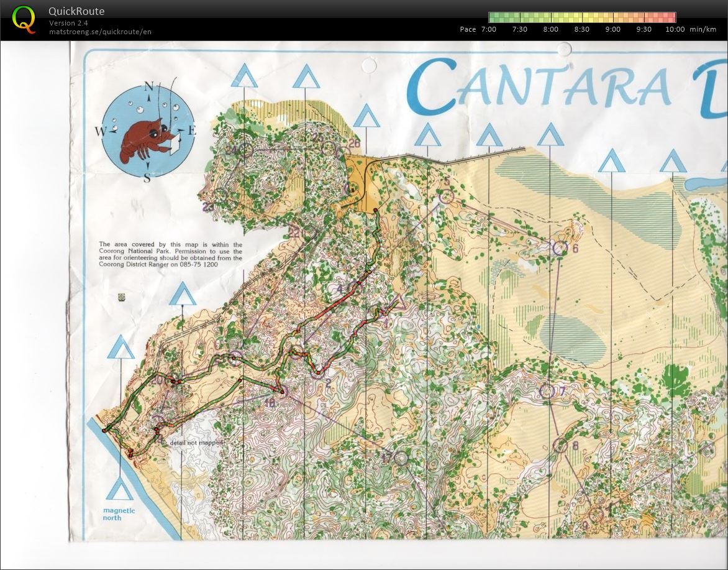The image size is (728, 570).
Task: Click the 'CANTARA' map title text
Action: (x=540, y=89)
